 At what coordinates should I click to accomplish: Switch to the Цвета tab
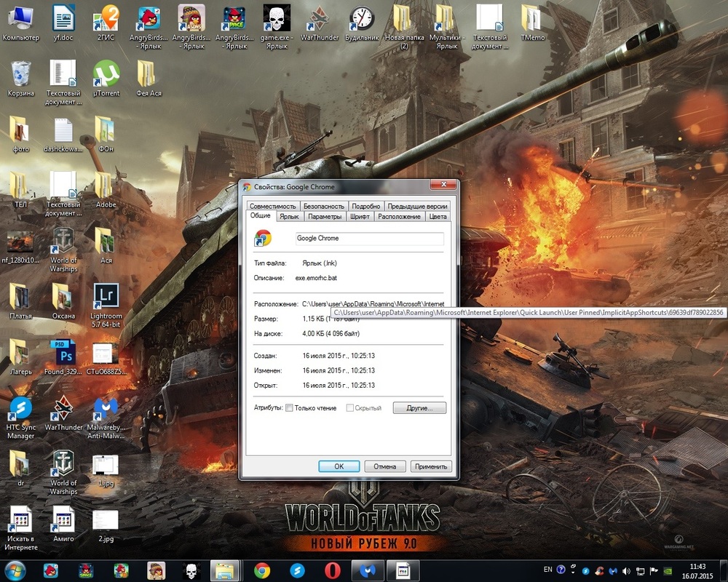(x=438, y=216)
